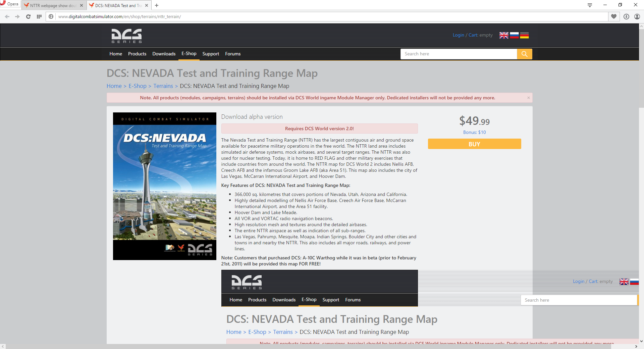644x349 pixels.
Task: Click the vertical scrollbar down arrow
Action: coord(641,341)
